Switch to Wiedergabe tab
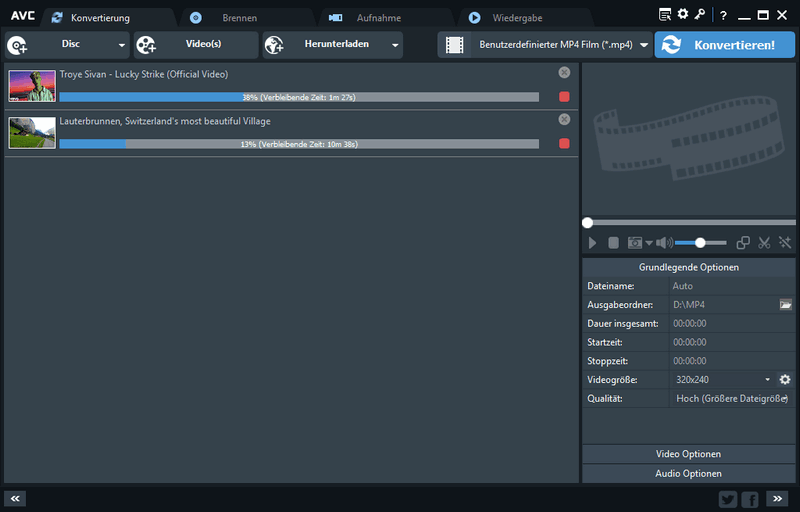The image size is (800, 512). 517,18
